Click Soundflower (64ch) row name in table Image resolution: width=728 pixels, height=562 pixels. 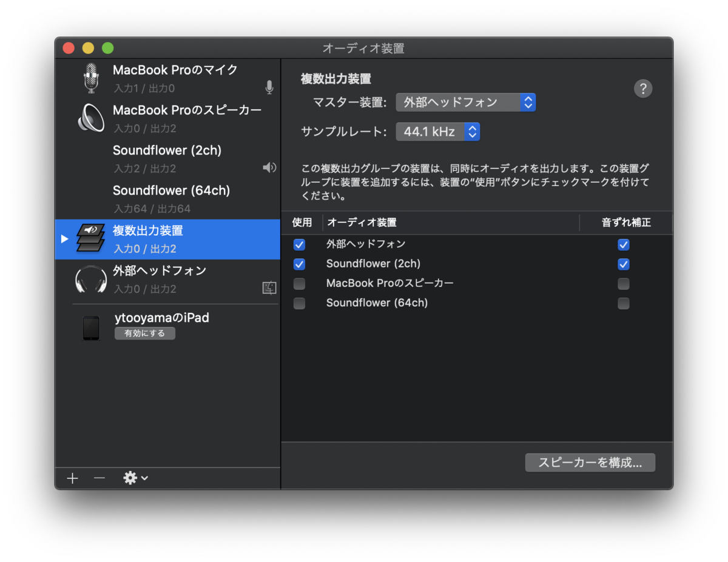coord(377,303)
